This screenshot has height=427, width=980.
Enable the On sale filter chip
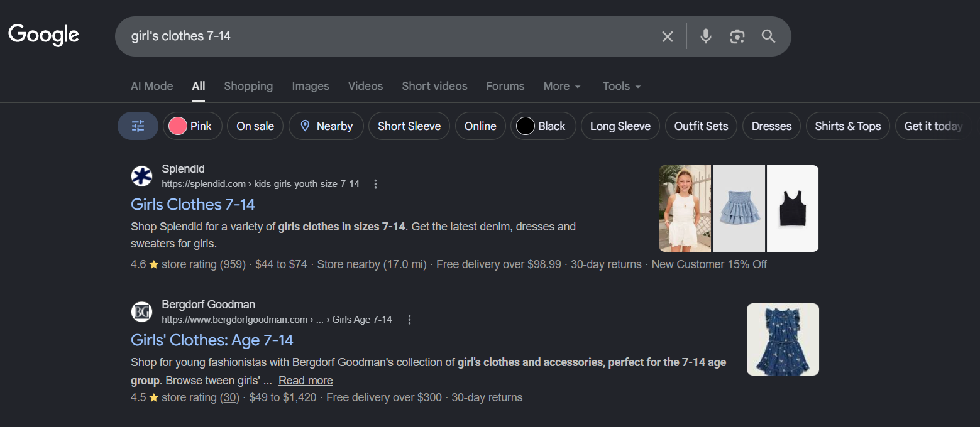[x=255, y=126]
